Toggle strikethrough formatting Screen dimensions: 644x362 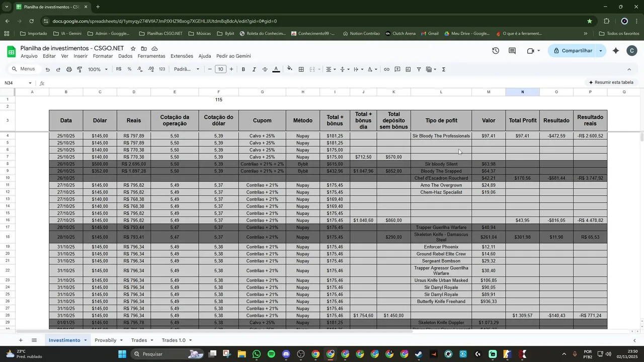pos(265,69)
